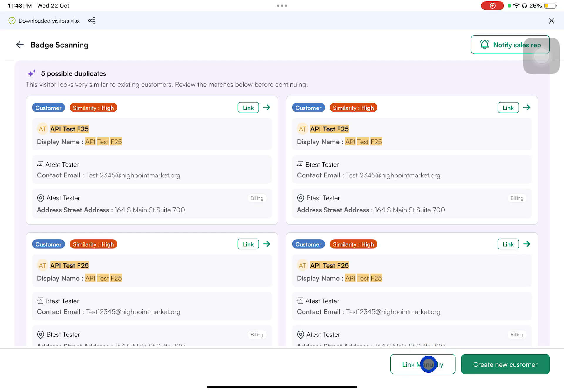Screen dimensions: 564x392
Task: Tap the headphones icon in the status bar
Action: click(524, 6)
